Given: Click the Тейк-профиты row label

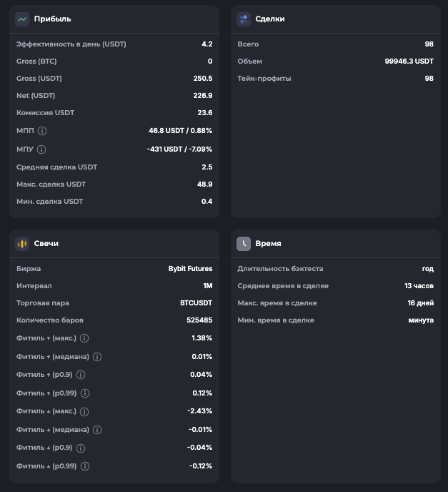Looking at the screenshot, I should pos(264,79).
